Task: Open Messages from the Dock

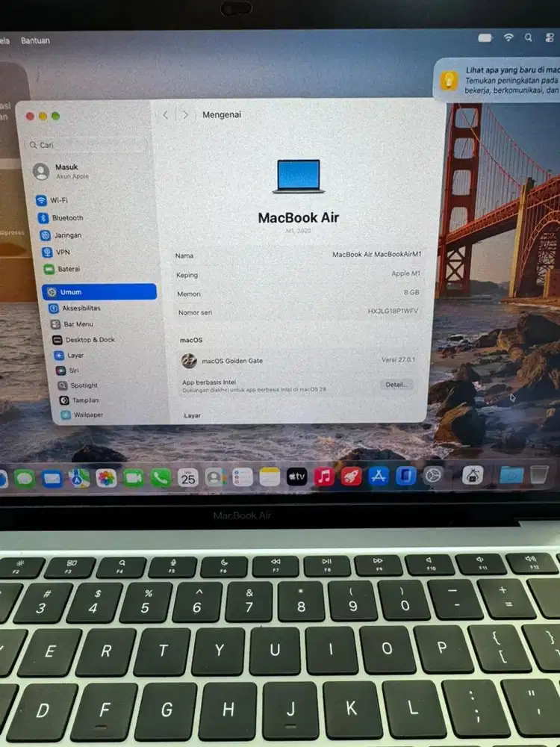Action: coord(25,478)
